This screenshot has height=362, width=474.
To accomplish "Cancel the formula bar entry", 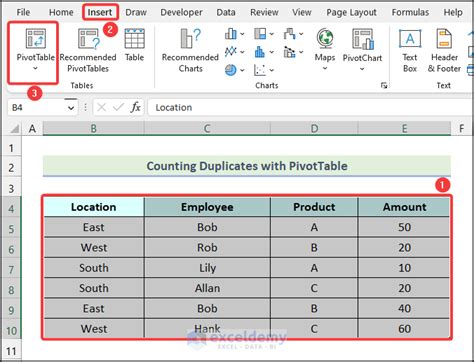I will click(102, 108).
